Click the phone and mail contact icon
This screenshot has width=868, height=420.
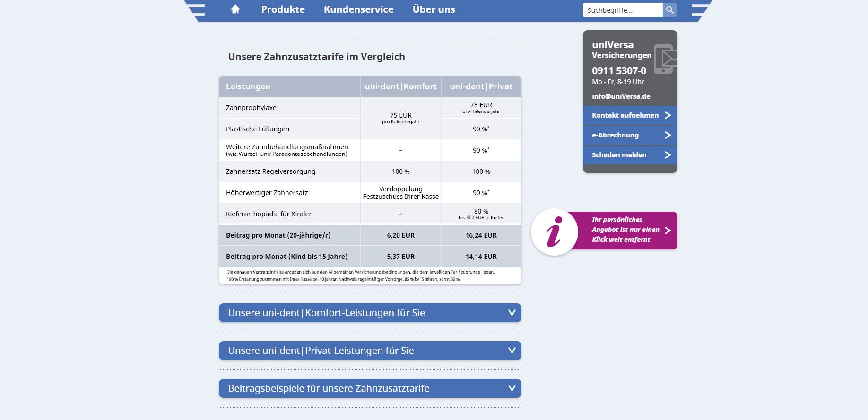tap(666, 59)
